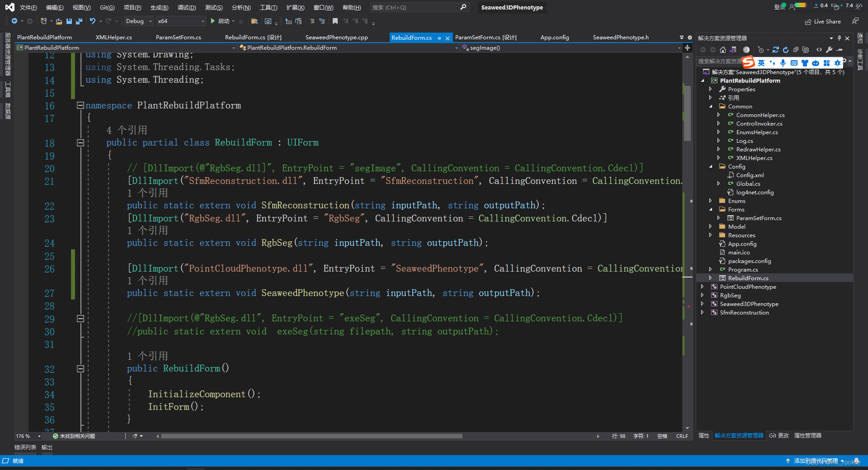Close the RebuildForm.cs tab
Viewport: 868px width, 470px height.
(x=448, y=38)
